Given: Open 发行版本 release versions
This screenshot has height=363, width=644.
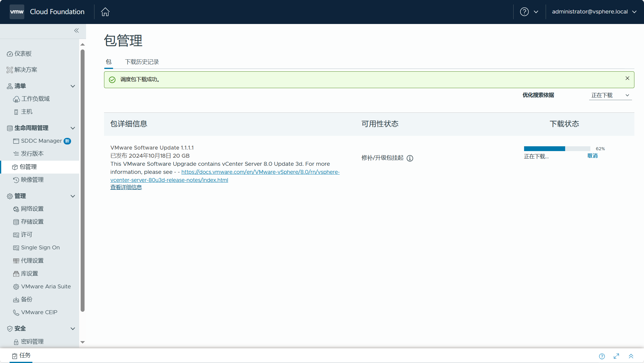Looking at the screenshot, I should 29,154.
